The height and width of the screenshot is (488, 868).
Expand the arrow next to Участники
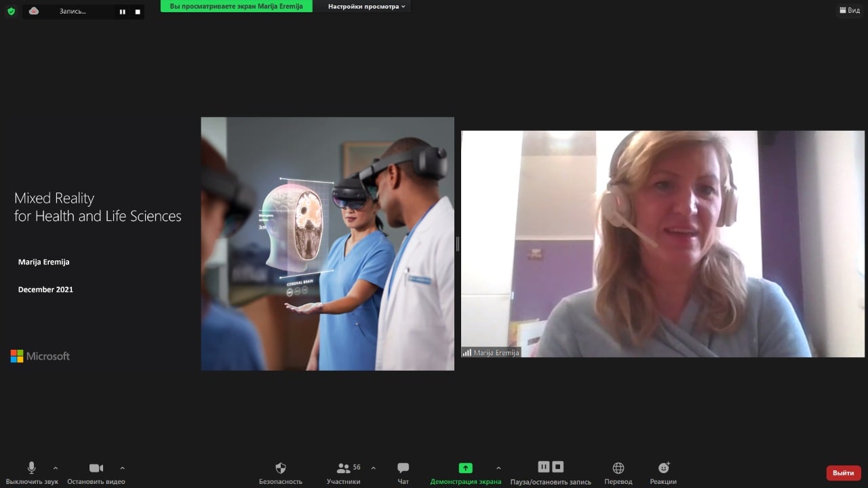pyautogui.click(x=373, y=468)
